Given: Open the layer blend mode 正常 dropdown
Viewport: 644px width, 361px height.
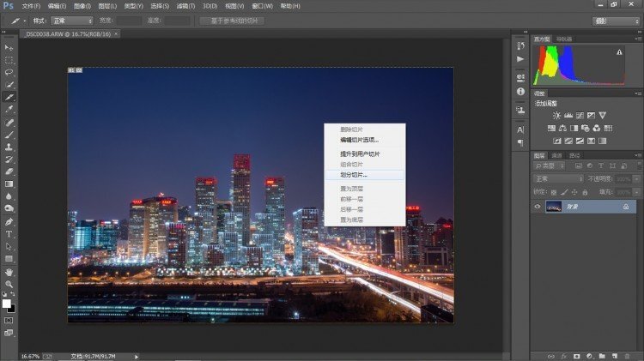Looking at the screenshot, I should coord(556,178).
